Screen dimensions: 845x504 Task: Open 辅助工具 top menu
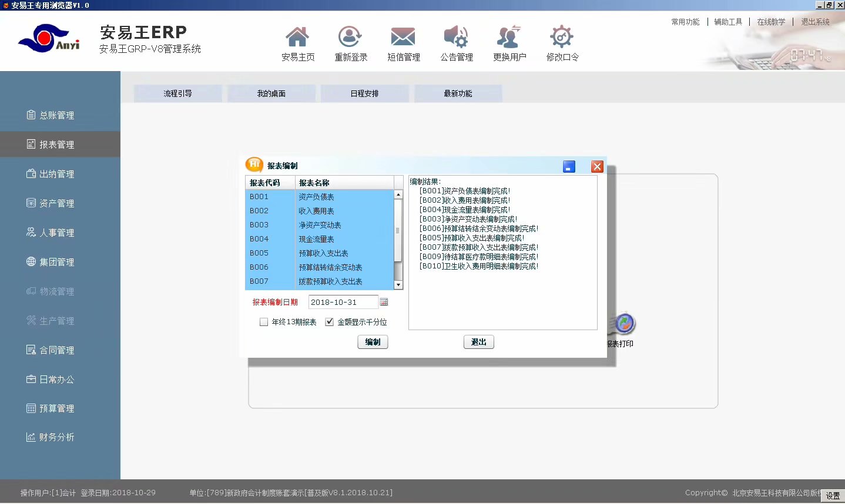tap(728, 22)
